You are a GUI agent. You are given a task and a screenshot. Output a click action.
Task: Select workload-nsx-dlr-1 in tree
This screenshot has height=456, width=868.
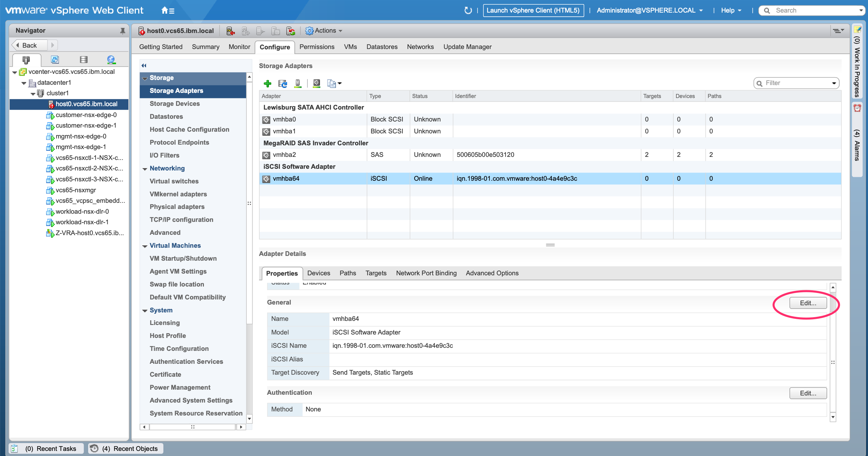[82, 222]
